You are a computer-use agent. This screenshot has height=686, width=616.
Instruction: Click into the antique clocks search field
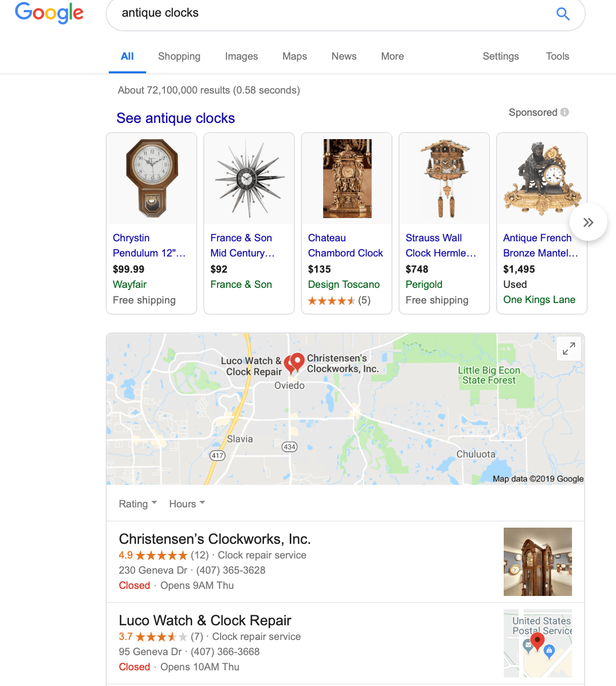329,13
